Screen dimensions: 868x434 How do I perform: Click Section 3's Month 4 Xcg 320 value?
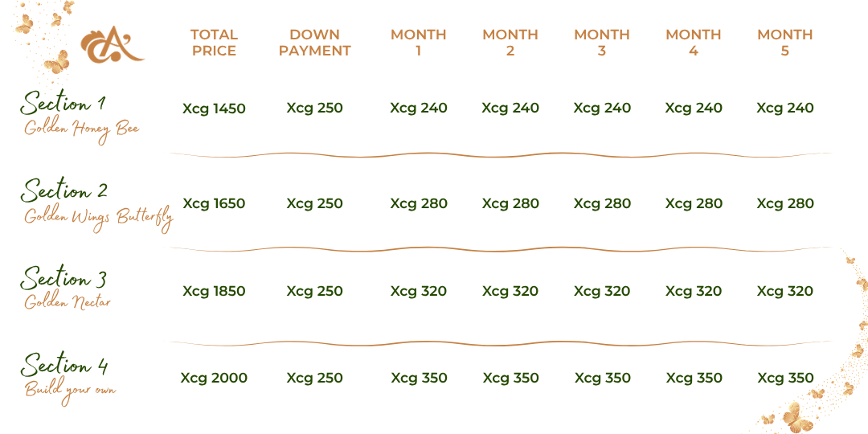[694, 291]
